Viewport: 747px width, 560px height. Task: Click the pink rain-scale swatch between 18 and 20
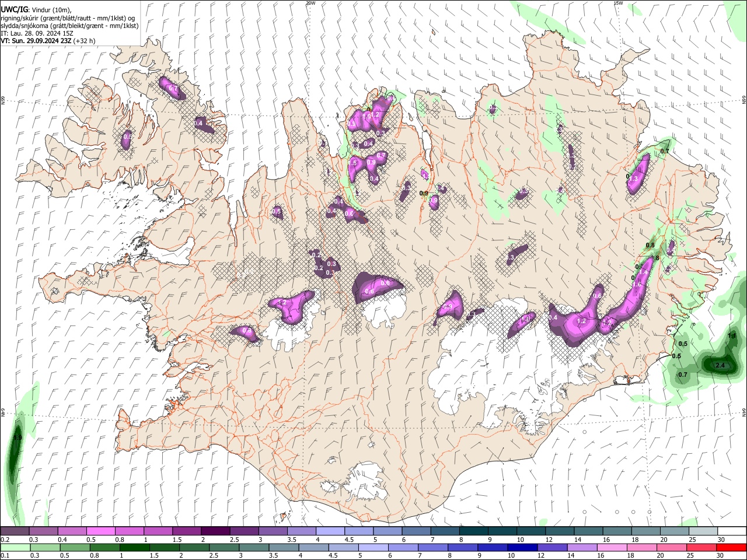tap(643, 547)
